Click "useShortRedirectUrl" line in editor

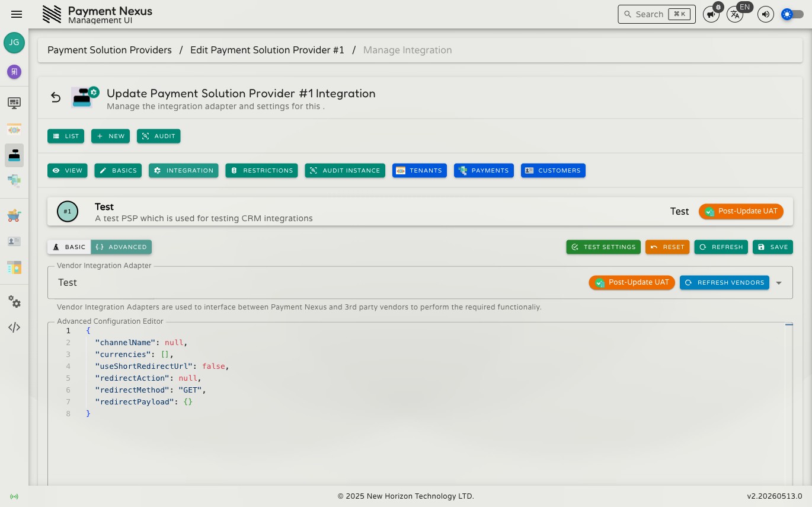tap(162, 366)
